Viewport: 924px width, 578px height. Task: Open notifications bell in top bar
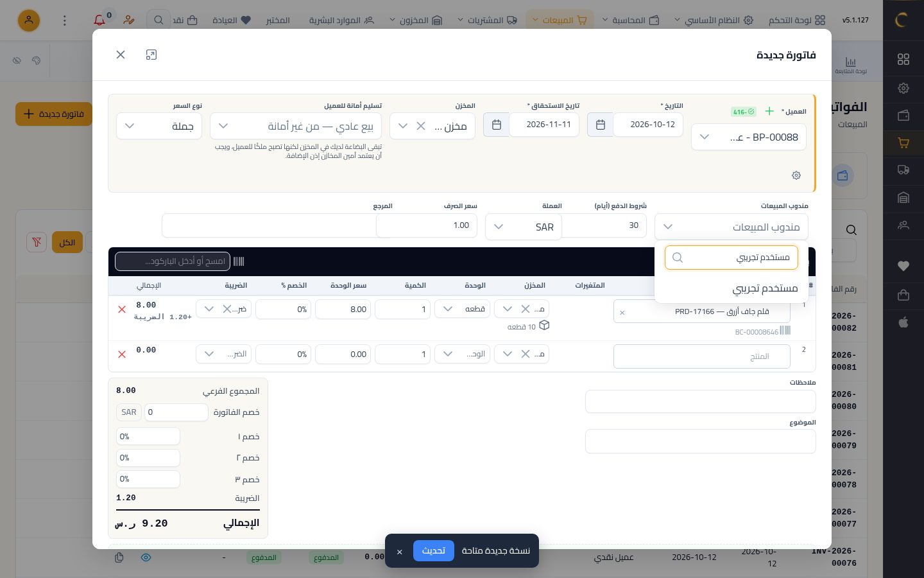pyautogui.click(x=99, y=21)
